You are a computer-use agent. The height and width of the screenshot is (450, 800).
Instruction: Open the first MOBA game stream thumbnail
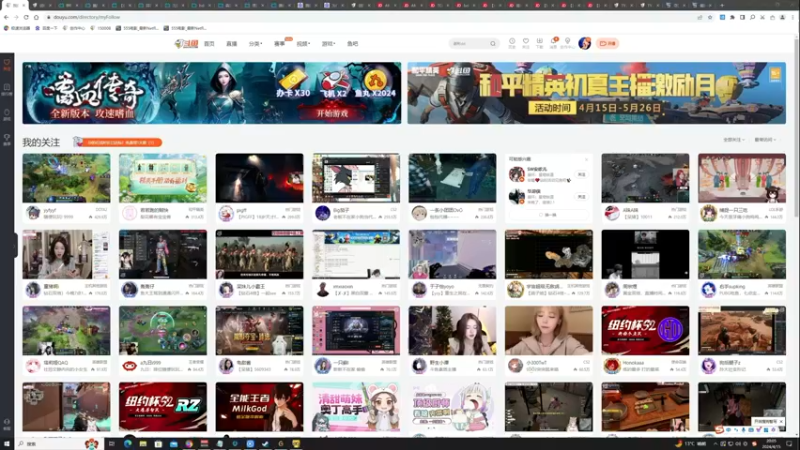pyautogui.click(x=66, y=178)
